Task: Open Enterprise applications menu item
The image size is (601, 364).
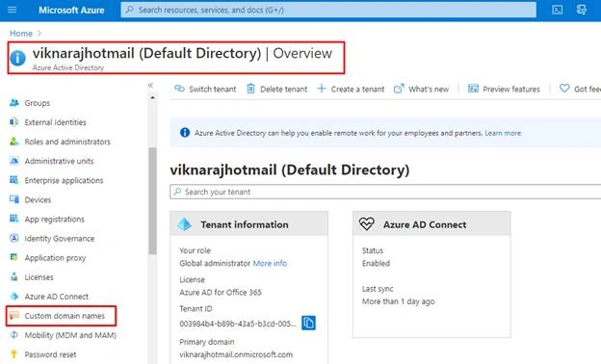Action: tap(64, 180)
